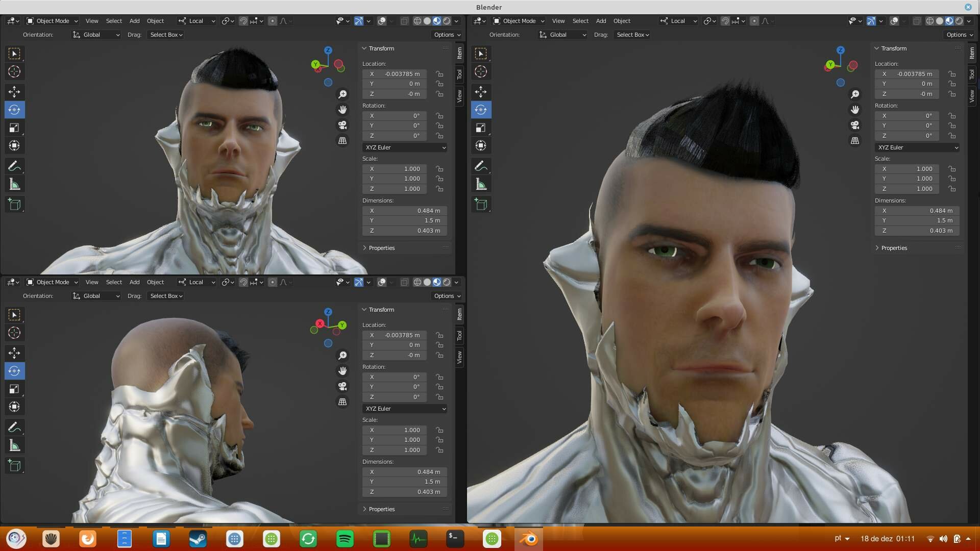Open the Global transform orientation dropdown

[95, 35]
